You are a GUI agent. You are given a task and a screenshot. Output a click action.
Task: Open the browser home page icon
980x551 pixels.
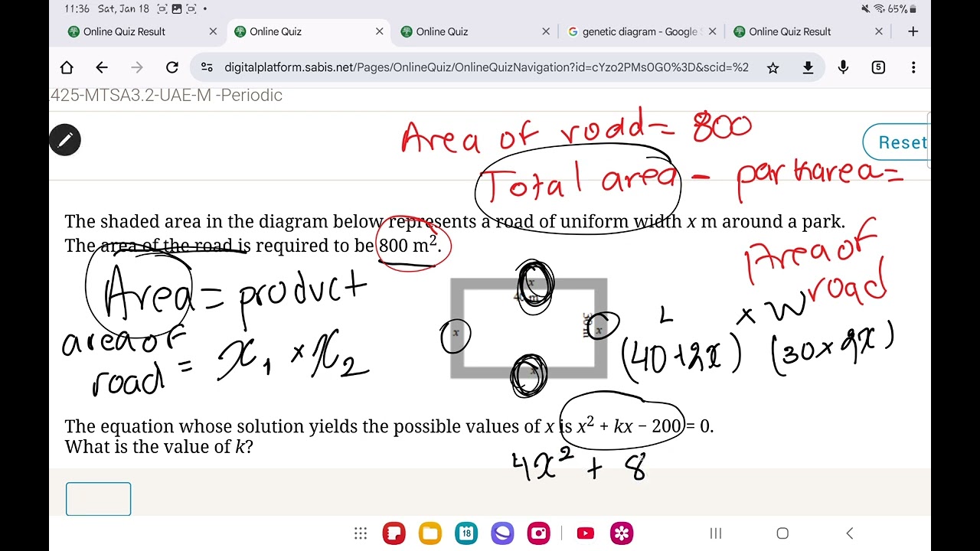coord(67,67)
